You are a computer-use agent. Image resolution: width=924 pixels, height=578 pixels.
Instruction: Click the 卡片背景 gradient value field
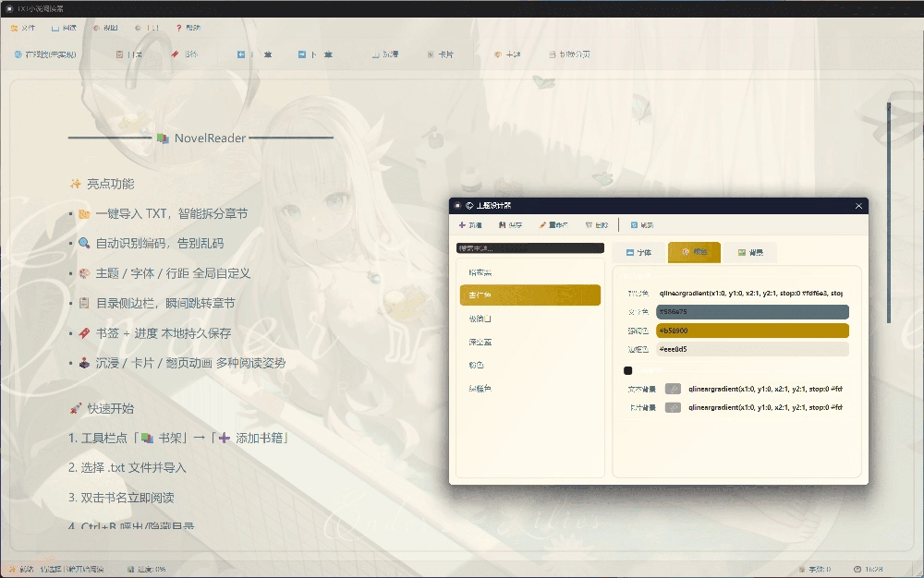(767, 407)
